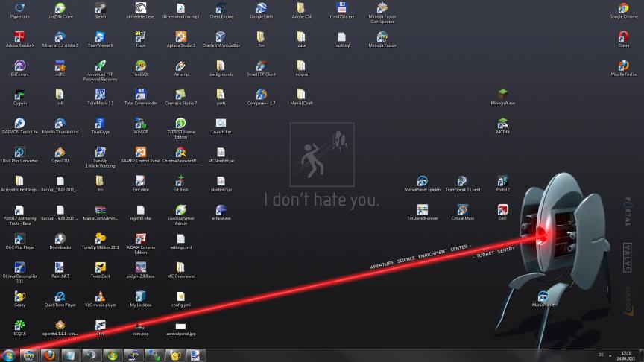Launch ICQ7.5 from the desktop
This screenshot has height=362, width=644.
(x=19, y=328)
